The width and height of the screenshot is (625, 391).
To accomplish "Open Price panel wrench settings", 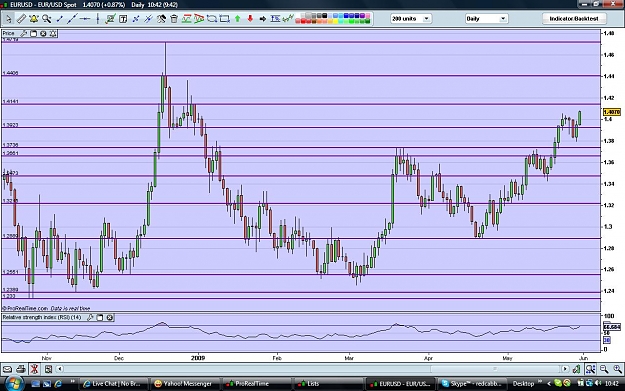I will [24, 33].
